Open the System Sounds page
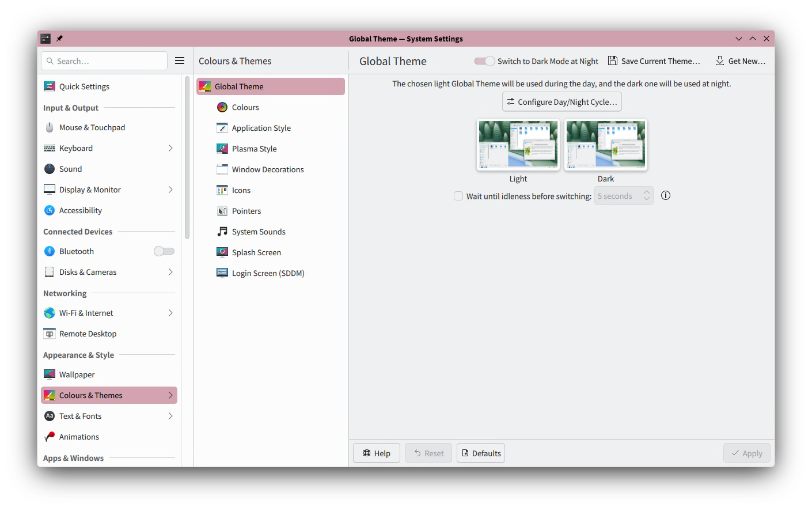Screen dimensions: 812x511 [x=271, y=232]
